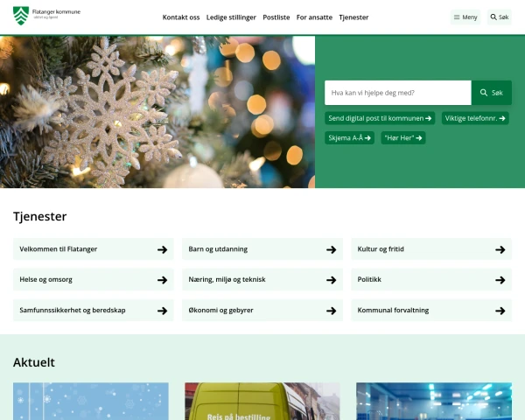Open the Kontakt oss page

point(181,17)
